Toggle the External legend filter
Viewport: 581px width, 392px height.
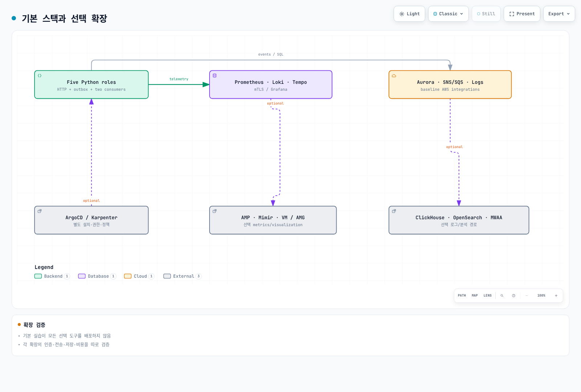[183, 276]
